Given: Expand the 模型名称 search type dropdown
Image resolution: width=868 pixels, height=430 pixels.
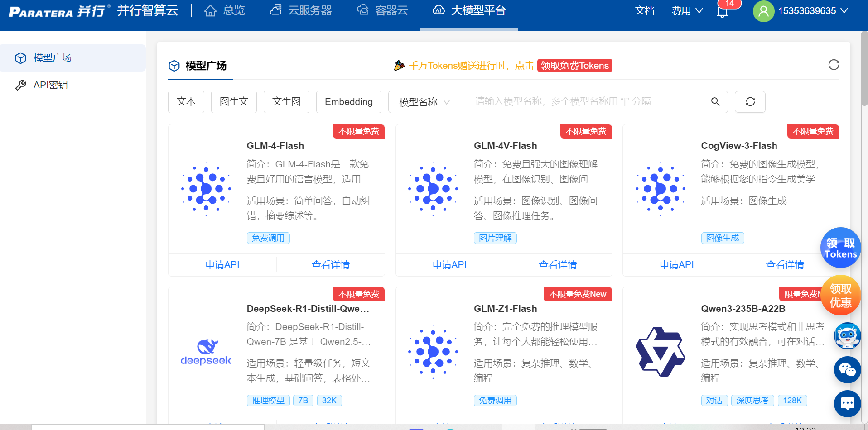Looking at the screenshot, I should pyautogui.click(x=424, y=102).
